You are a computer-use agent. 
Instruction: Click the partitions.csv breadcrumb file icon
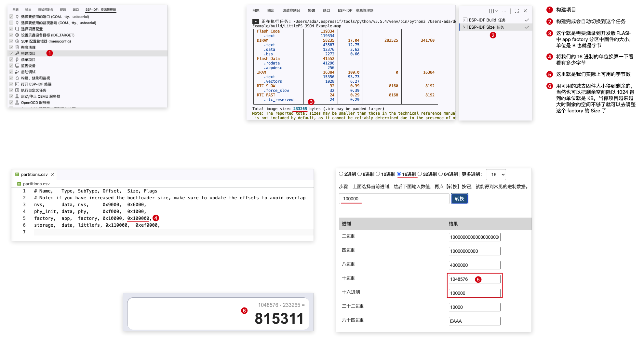[x=19, y=184]
